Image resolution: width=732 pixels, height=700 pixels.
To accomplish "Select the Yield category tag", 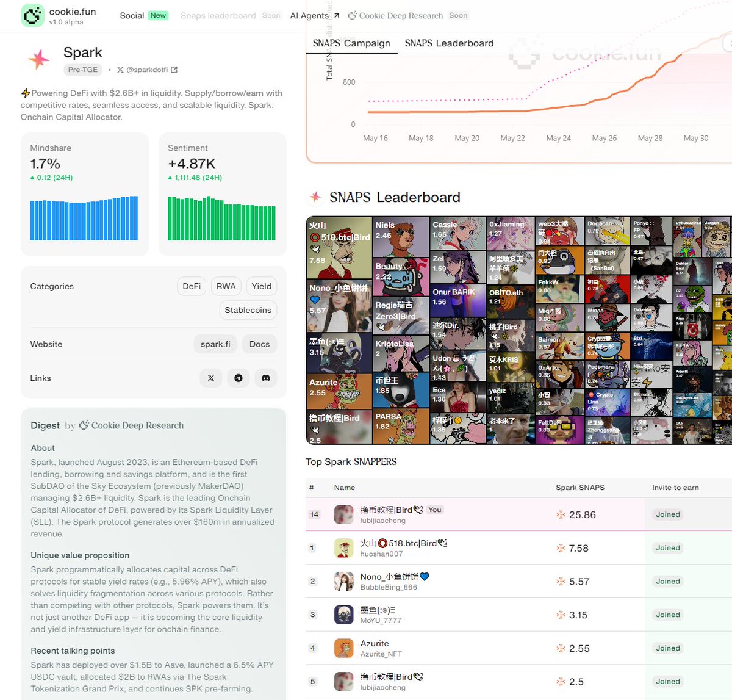I will click(x=262, y=286).
